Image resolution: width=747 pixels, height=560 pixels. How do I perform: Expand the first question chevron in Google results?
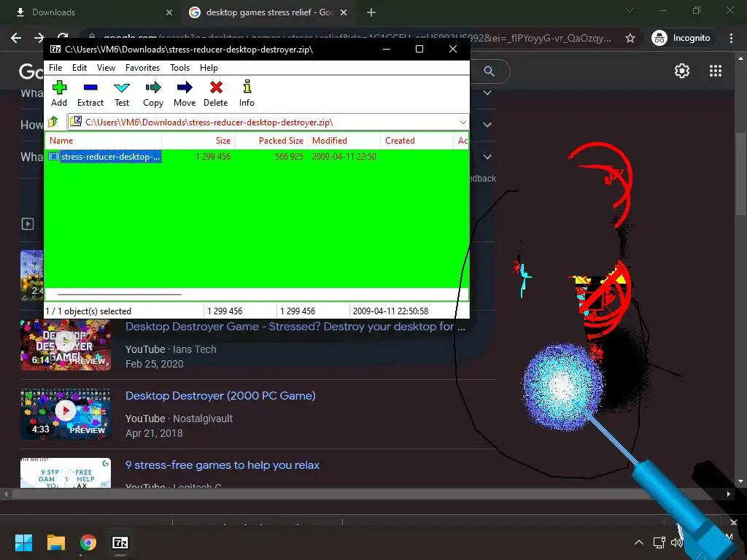(487, 93)
